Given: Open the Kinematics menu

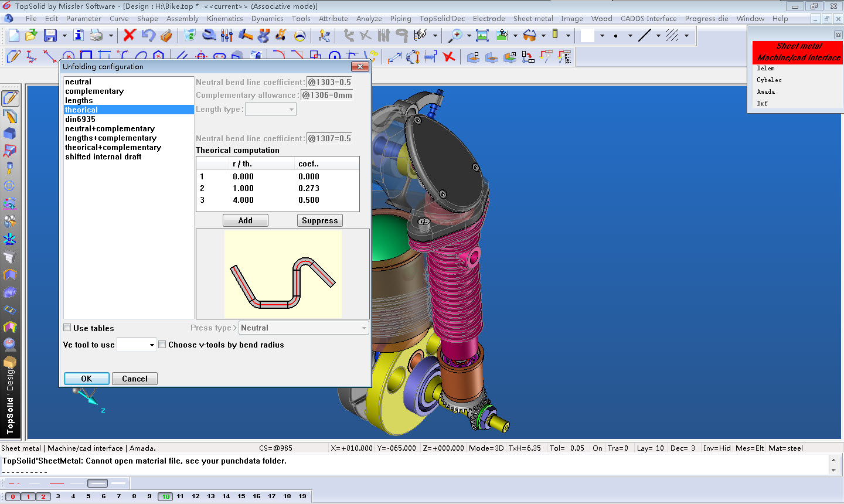Looking at the screenshot, I should 225,19.
